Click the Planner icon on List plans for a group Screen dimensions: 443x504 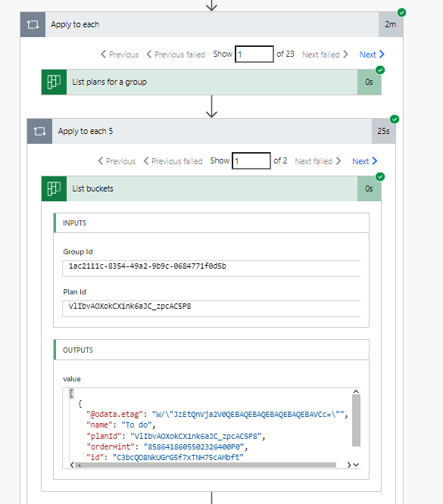click(54, 82)
